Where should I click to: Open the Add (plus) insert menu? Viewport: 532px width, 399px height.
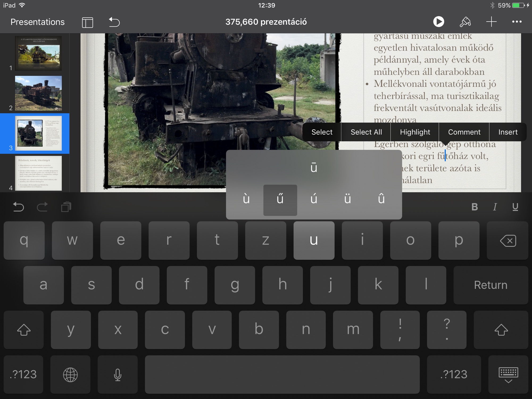[491, 22]
